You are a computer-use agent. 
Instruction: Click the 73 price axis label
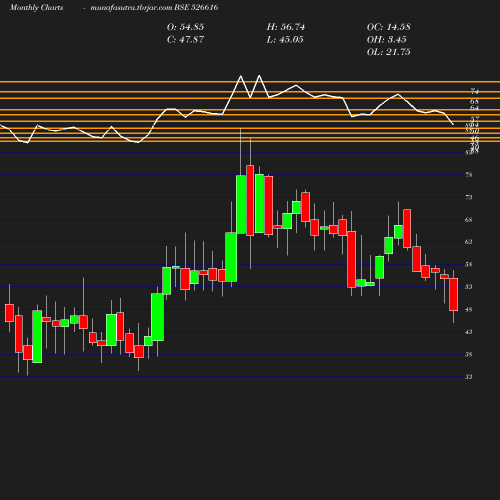coord(469,197)
